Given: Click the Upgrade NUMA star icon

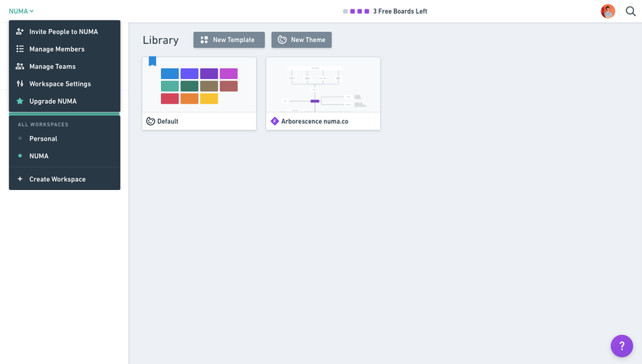Looking at the screenshot, I should [20, 101].
